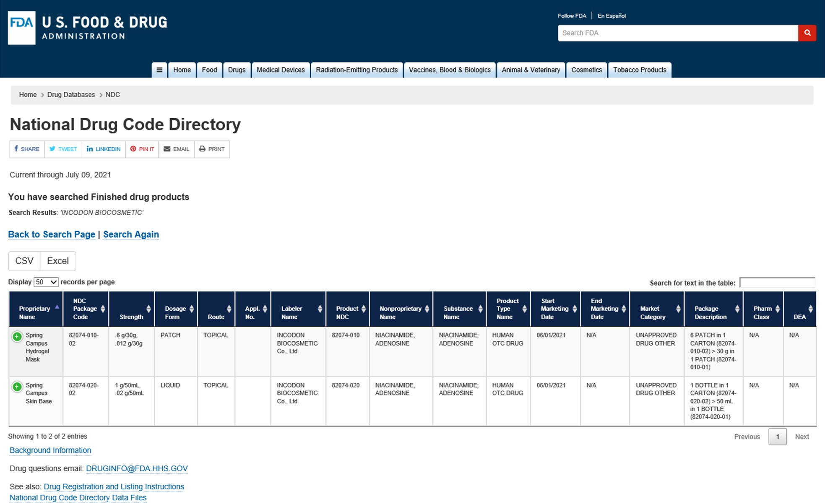Open the Drugs navigation tab
The width and height of the screenshot is (825, 504).
point(237,70)
